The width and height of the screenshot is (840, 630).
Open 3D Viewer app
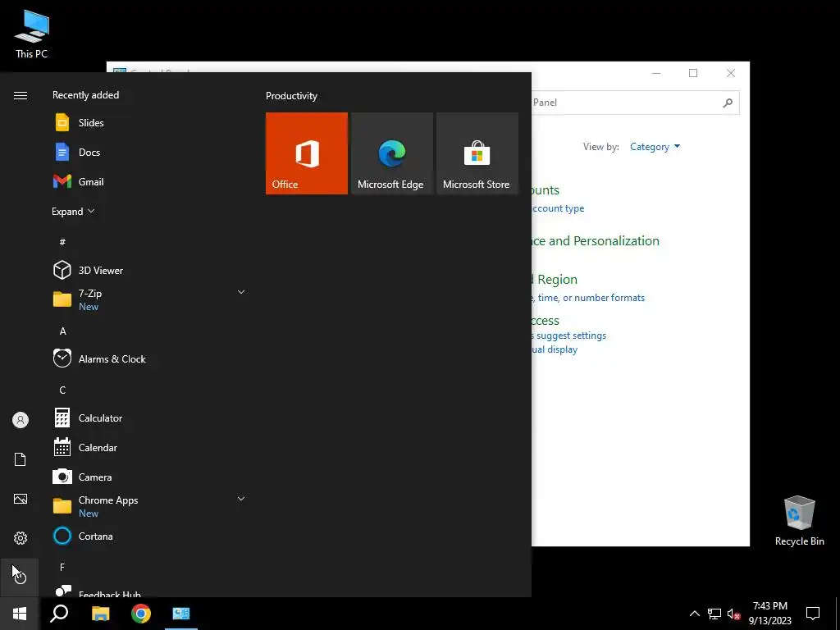click(150, 270)
